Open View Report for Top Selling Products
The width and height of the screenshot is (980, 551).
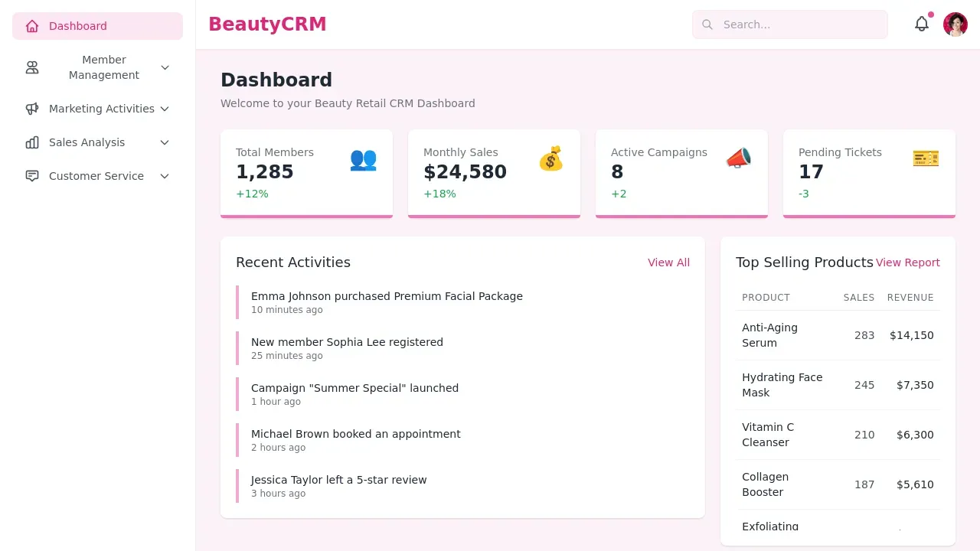[x=908, y=262]
